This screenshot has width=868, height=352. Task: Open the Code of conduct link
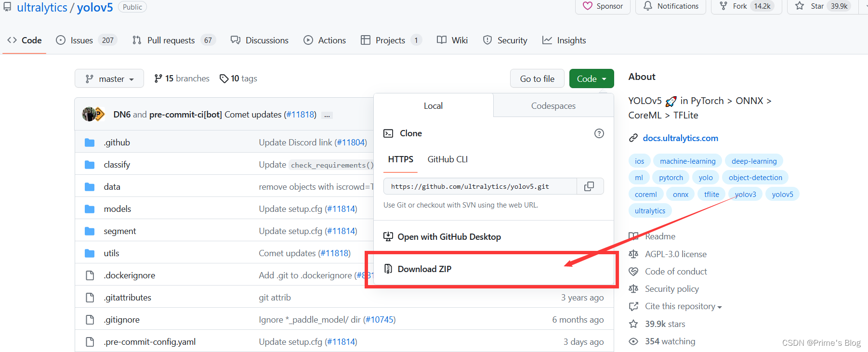pyautogui.click(x=676, y=272)
